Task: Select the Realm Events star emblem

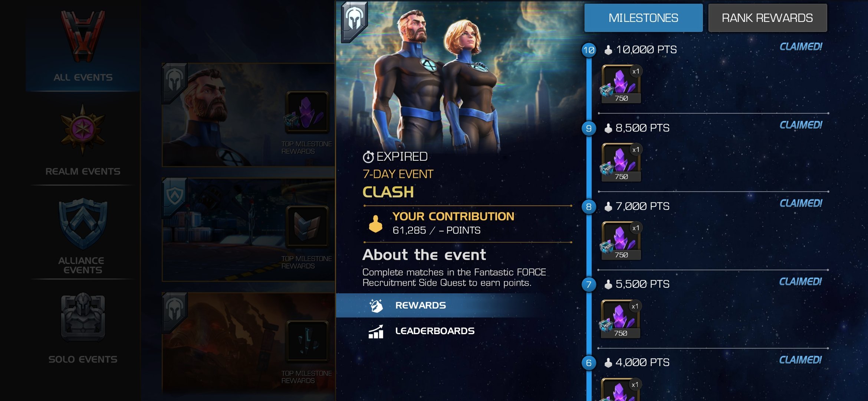Action: tap(83, 129)
